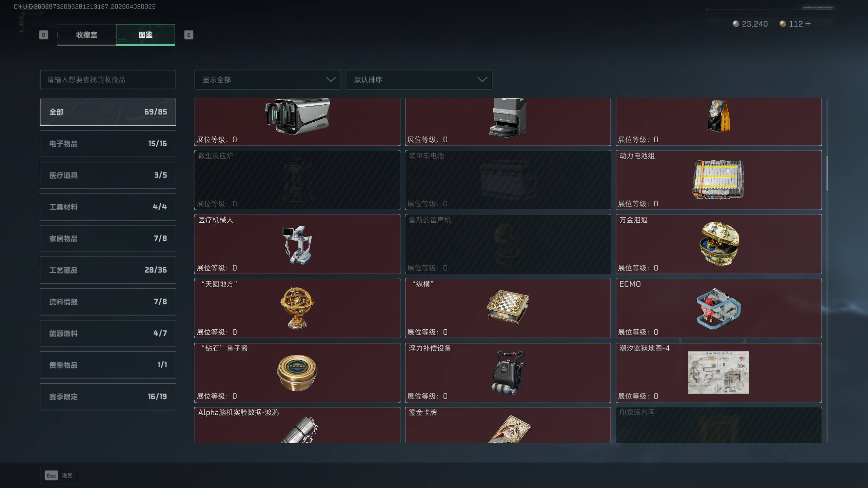Click the plus icon beside 112 currency
The height and width of the screenshot is (488, 868).
[808, 24]
